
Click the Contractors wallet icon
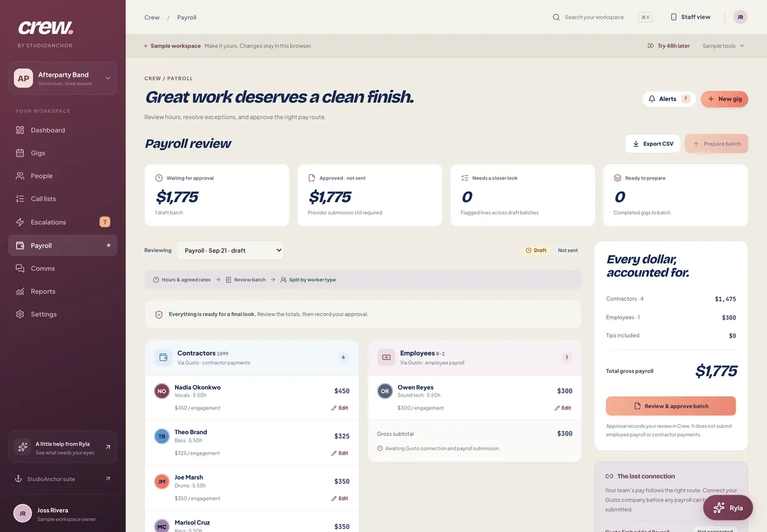pyautogui.click(x=163, y=358)
